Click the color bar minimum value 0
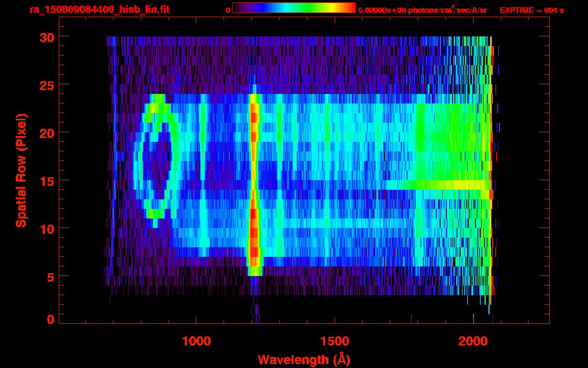Image resolution: width=588 pixels, height=368 pixels. (228, 10)
